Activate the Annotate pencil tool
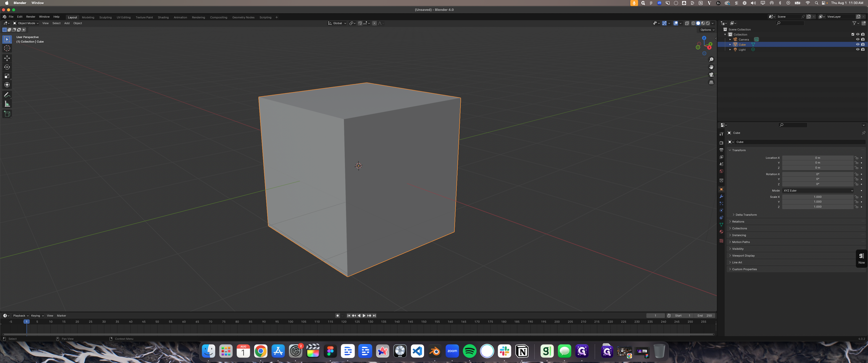Viewport: 868px width, 363px height. pos(7,95)
